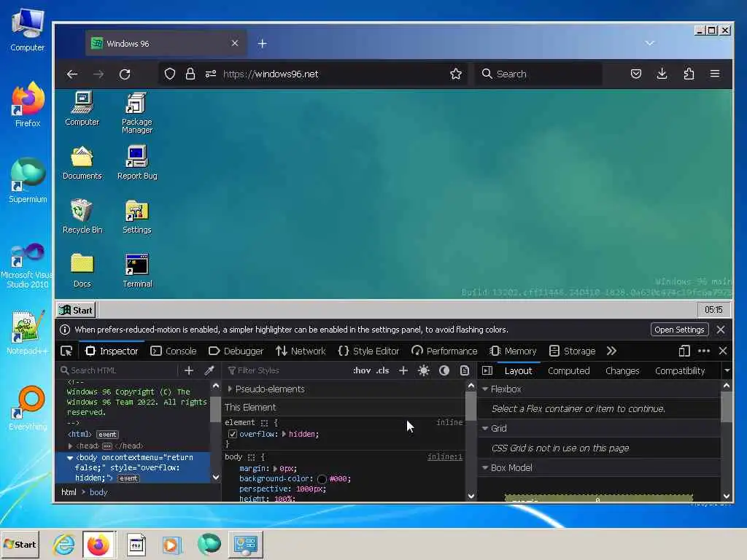
Task: Click the Open Settings button
Action: click(679, 330)
